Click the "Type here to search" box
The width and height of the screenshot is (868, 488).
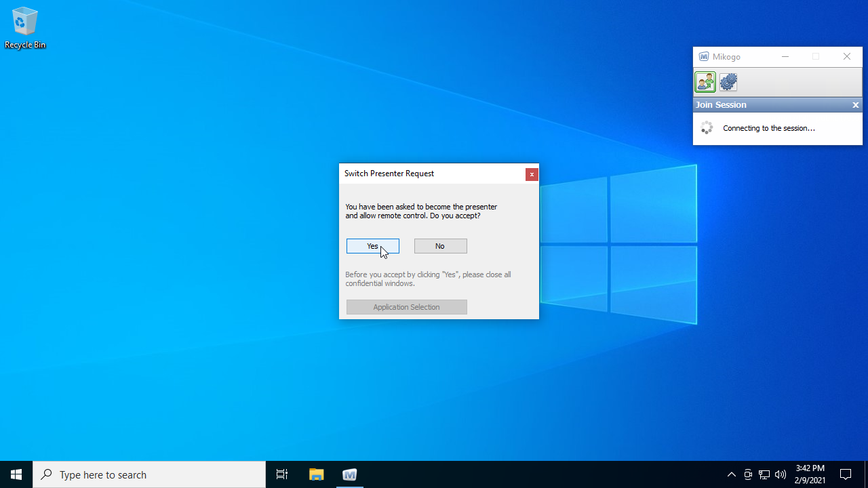click(149, 474)
